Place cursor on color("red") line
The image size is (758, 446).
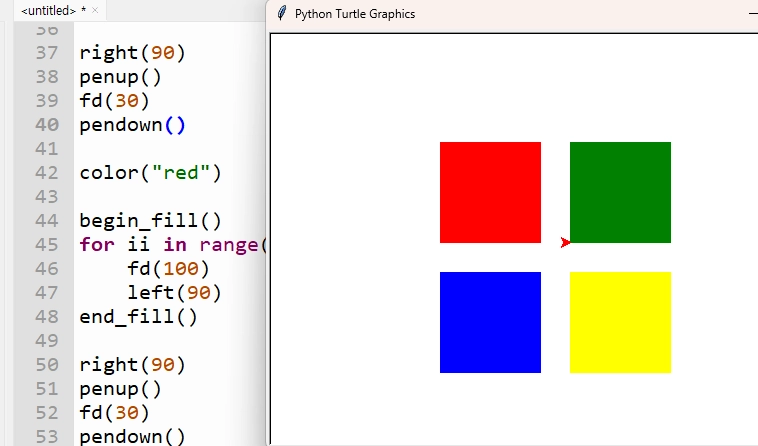click(x=150, y=173)
